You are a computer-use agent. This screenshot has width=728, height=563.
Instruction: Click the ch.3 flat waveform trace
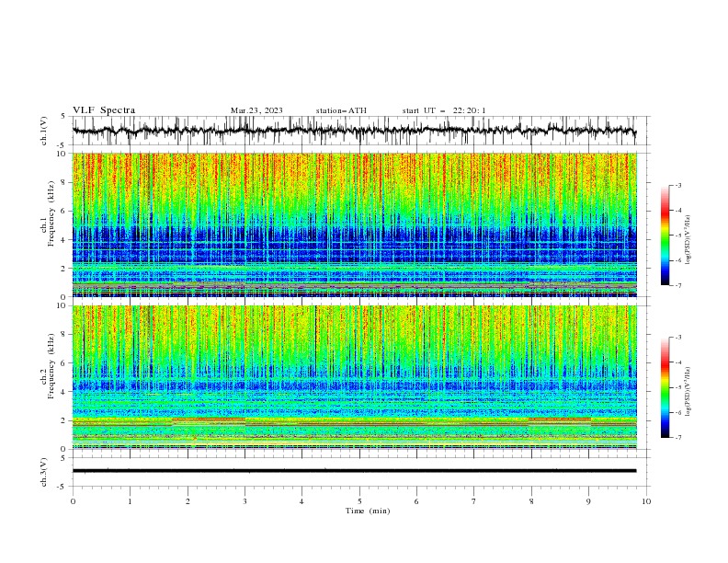point(354,471)
